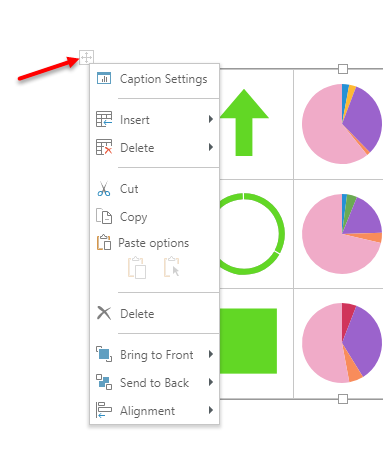
Task: Click the Copy pages icon
Action: [104, 216]
